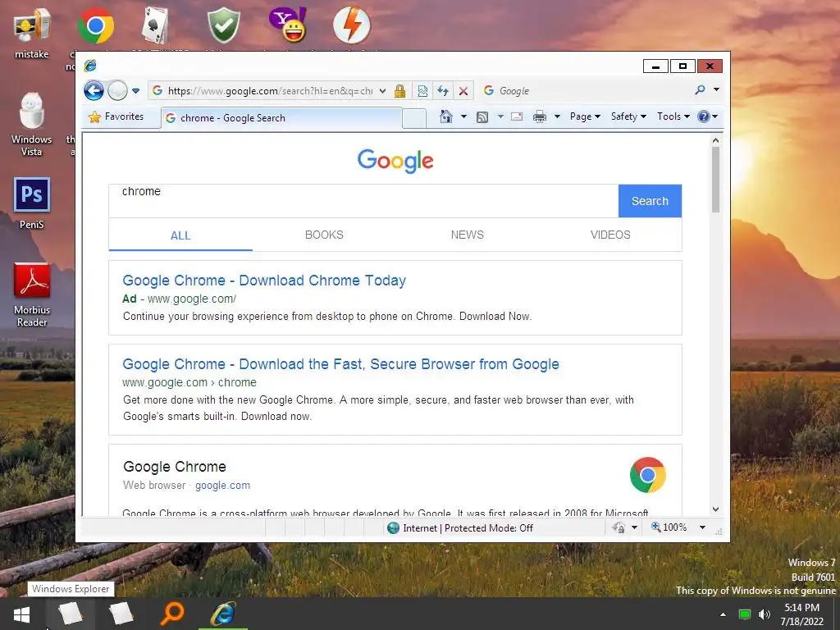This screenshot has width=840, height=630.
Task: Open 'Download the Fast, Secure Browser' result link
Action: 340,363
